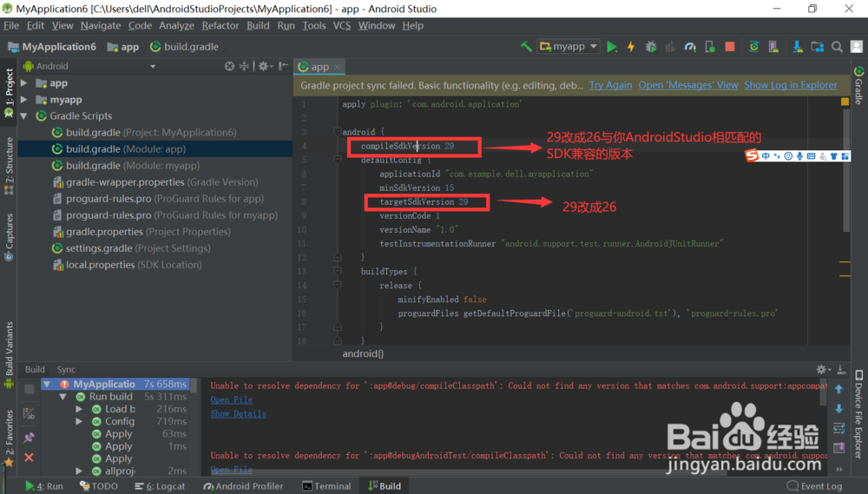Open the Structure side tab
Screen dimensions: 868x494
coord(9,165)
